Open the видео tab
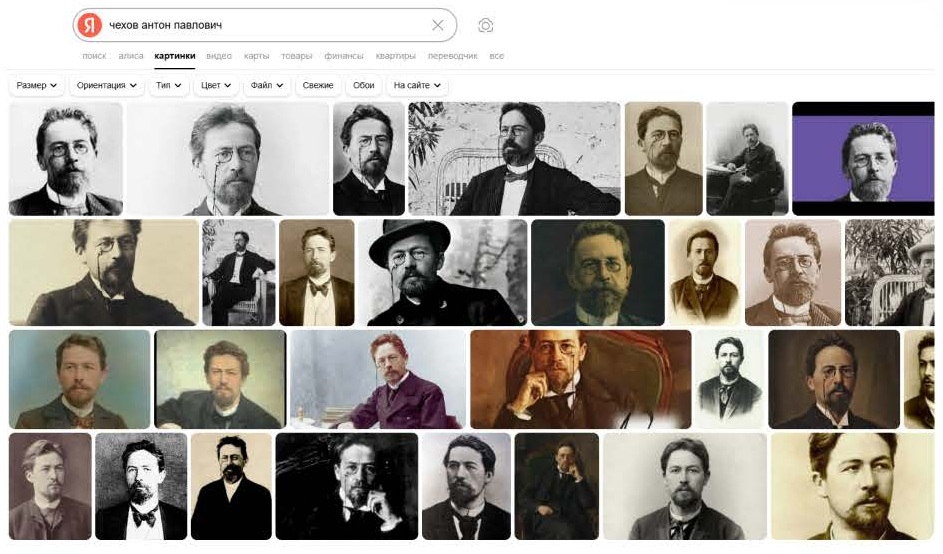 pos(219,56)
